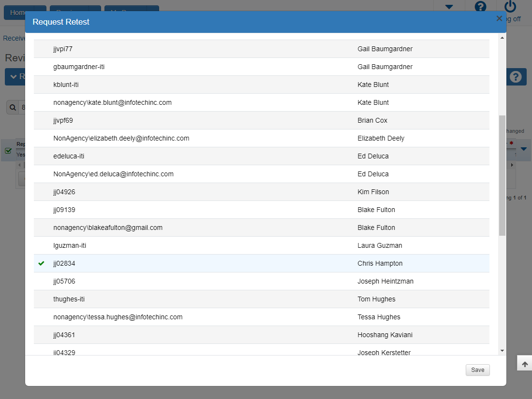Close the Request Retest dialog
The height and width of the screenshot is (399, 532).
[x=499, y=18]
